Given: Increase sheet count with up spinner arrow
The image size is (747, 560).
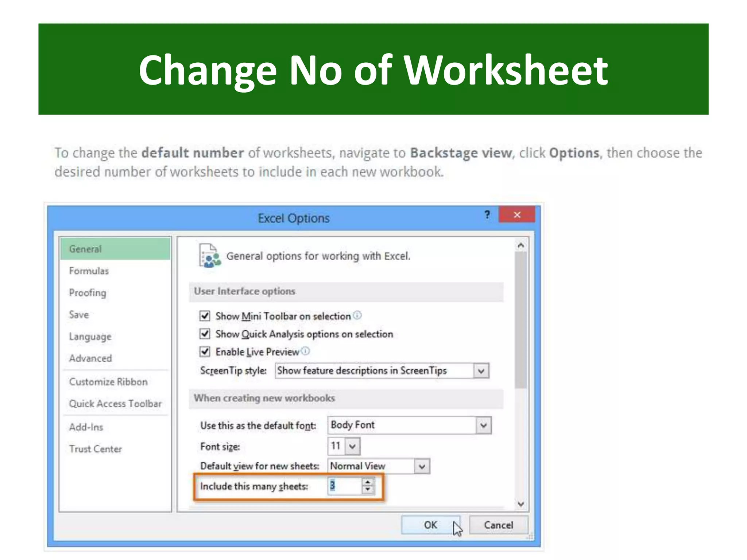Looking at the screenshot, I should [x=368, y=482].
